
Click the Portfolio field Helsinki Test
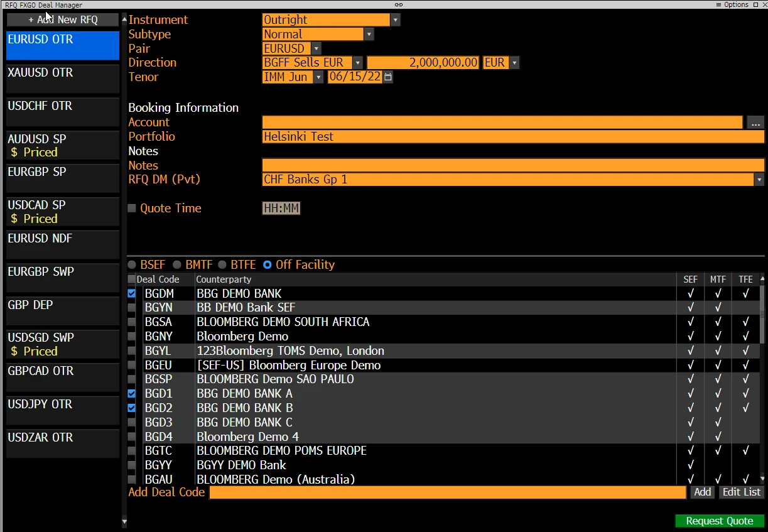(x=513, y=137)
